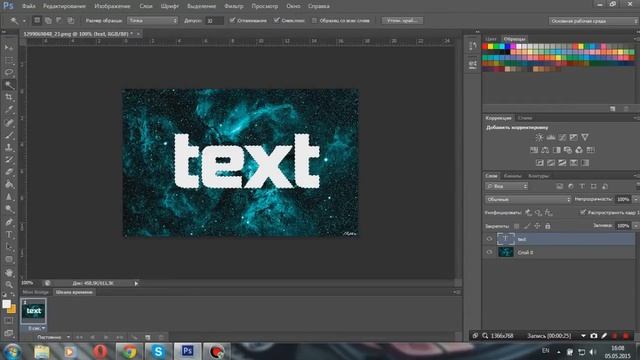Open layer blend mode dropdown (Обычные)

pos(528,199)
